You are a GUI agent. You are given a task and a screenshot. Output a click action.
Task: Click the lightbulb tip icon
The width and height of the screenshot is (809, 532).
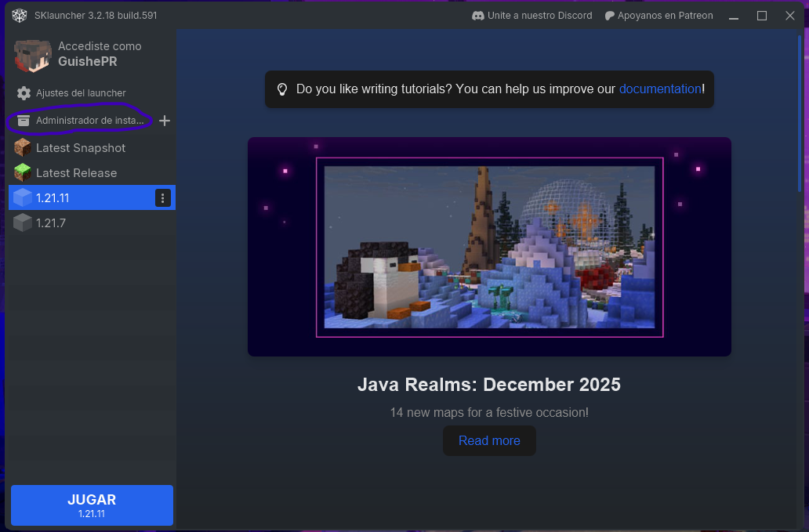(x=282, y=89)
